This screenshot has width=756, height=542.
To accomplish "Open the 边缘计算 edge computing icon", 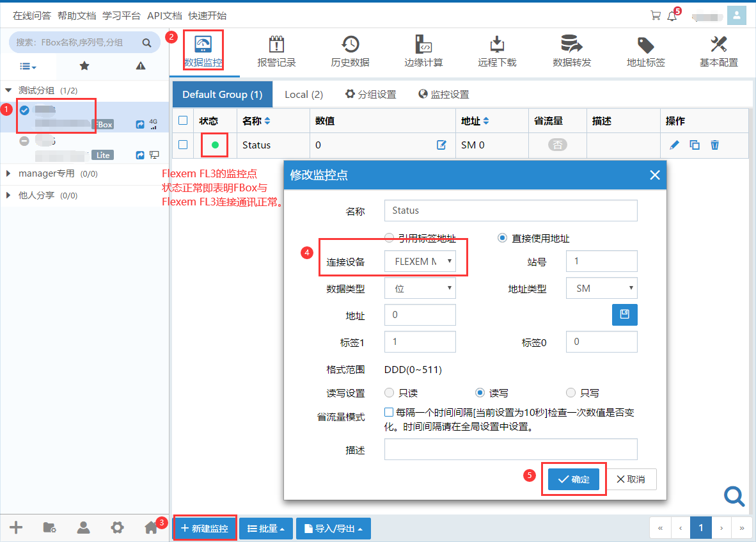I will pyautogui.click(x=423, y=45).
